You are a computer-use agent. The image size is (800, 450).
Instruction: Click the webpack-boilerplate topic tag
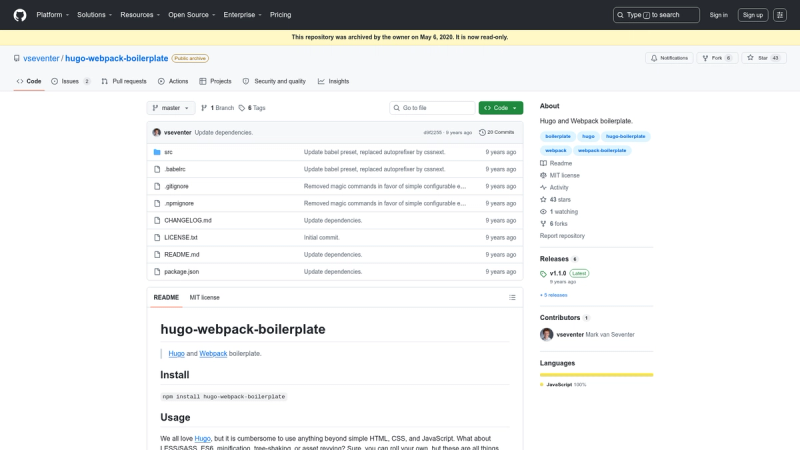602,151
